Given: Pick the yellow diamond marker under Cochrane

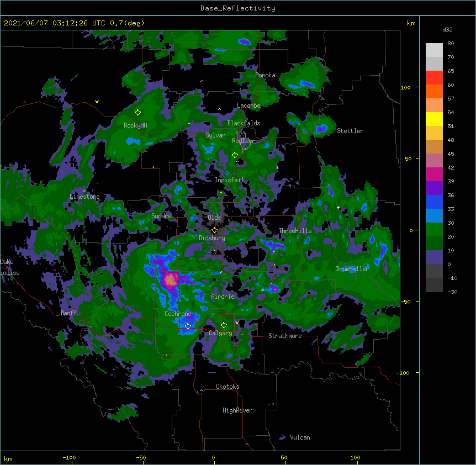Looking at the screenshot, I should [x=188, y=326].
